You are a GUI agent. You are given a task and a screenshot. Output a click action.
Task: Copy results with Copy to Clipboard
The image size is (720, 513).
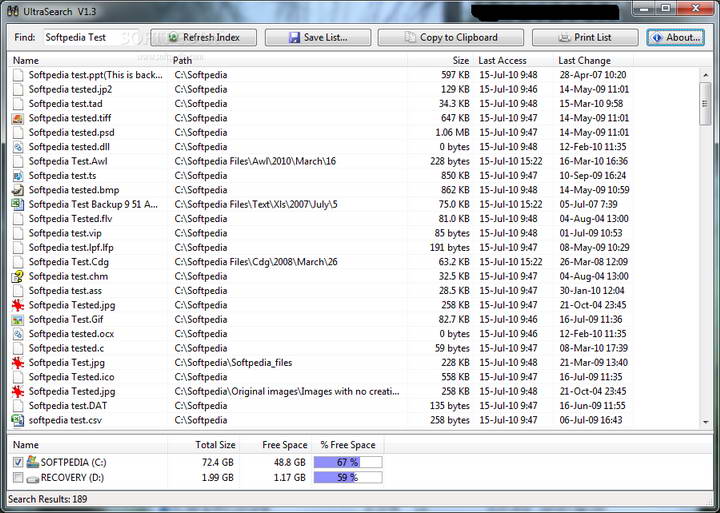pos(450,38)
